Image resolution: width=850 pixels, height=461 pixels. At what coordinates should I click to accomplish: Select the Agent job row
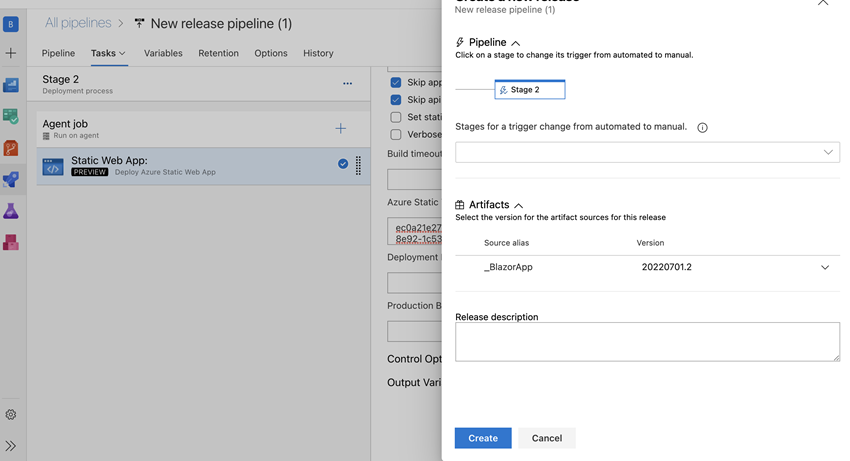(x=203, y=129)
